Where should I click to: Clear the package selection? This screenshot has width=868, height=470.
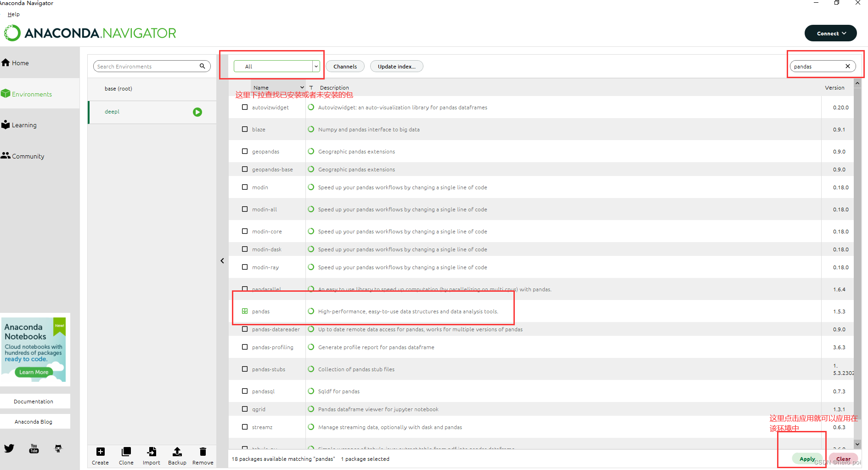(843, 459)
